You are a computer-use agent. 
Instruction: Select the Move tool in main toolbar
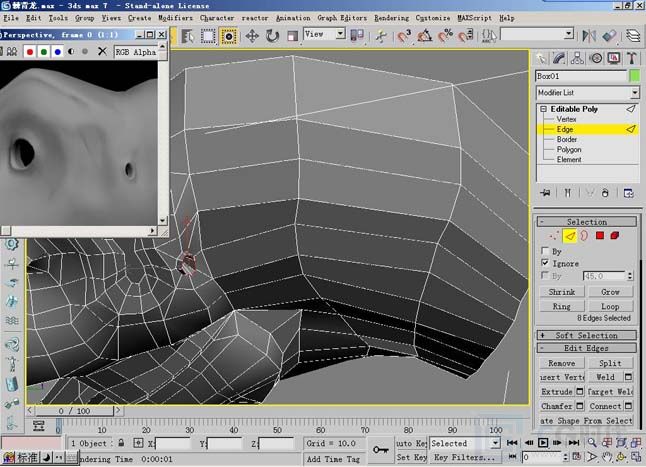(x=250, y=36)
